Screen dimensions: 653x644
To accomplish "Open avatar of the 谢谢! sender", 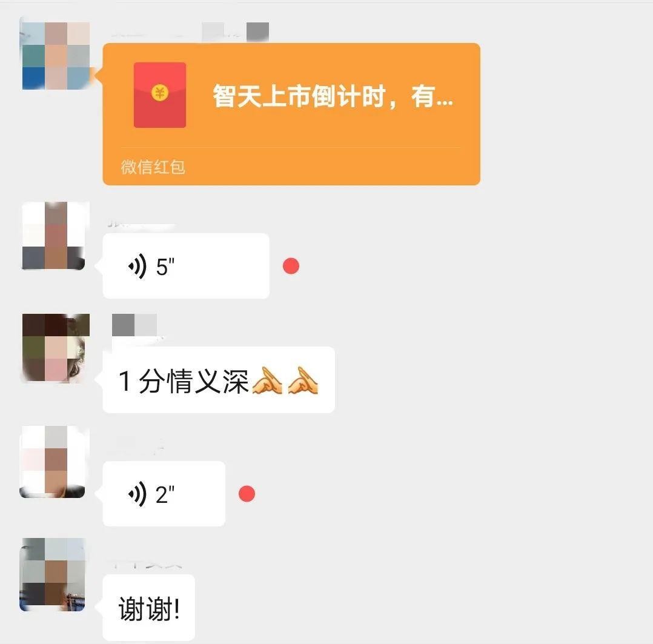I will (x=53, y=574).
